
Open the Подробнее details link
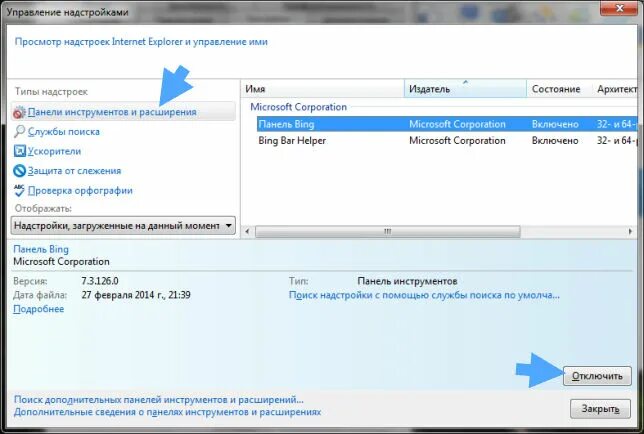[39, 309]
